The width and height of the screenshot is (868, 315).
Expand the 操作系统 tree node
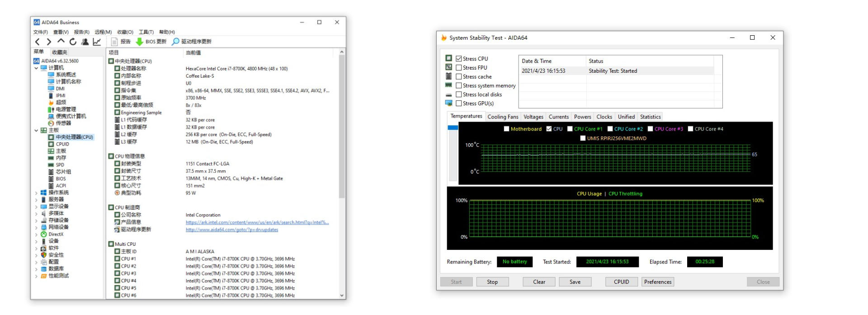pos(36,193)
